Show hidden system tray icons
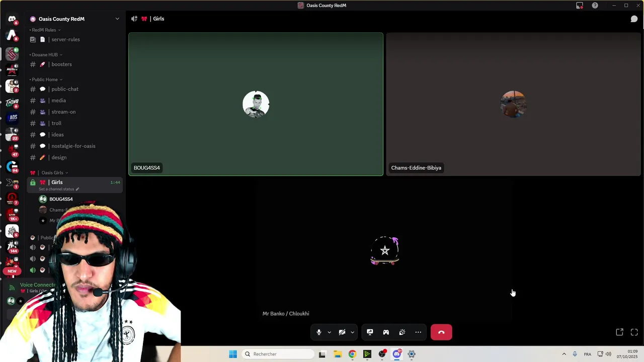The image size is (644, 362). click(x=564, y=354)
